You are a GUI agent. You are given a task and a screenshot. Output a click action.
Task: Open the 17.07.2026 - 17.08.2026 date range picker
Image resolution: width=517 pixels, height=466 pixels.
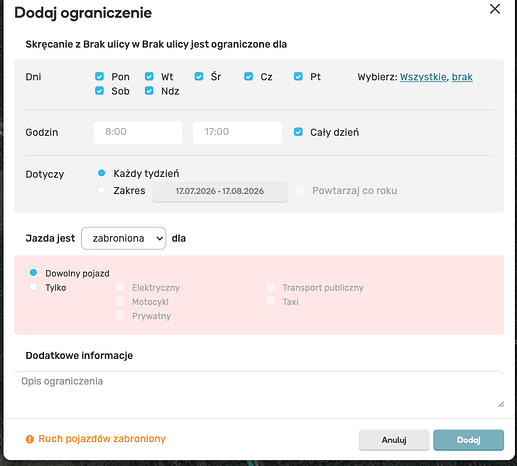220,191
